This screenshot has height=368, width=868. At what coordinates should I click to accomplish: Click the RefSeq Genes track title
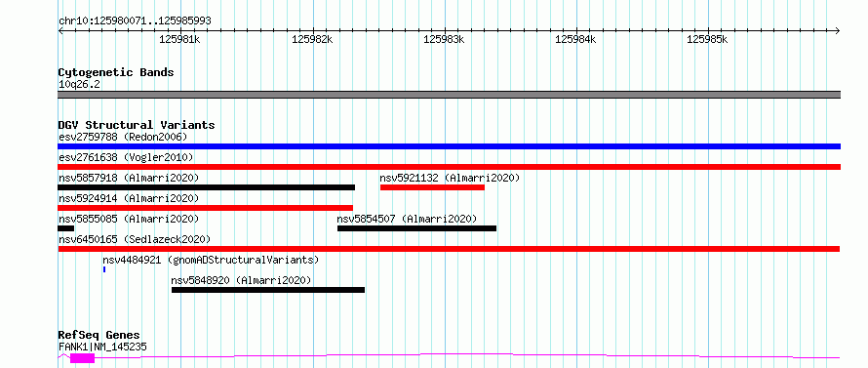(x=99, y=336)
